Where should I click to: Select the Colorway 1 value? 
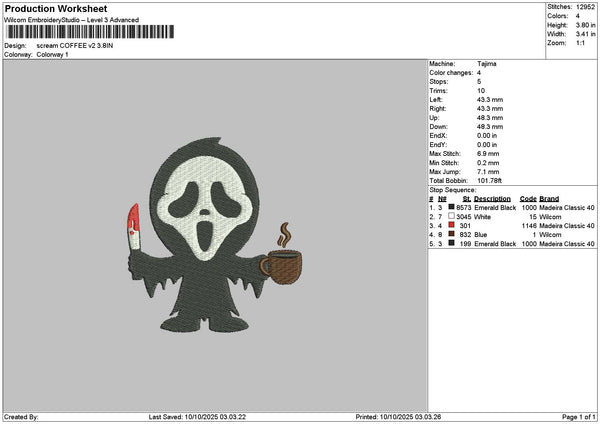coord(52,55)
